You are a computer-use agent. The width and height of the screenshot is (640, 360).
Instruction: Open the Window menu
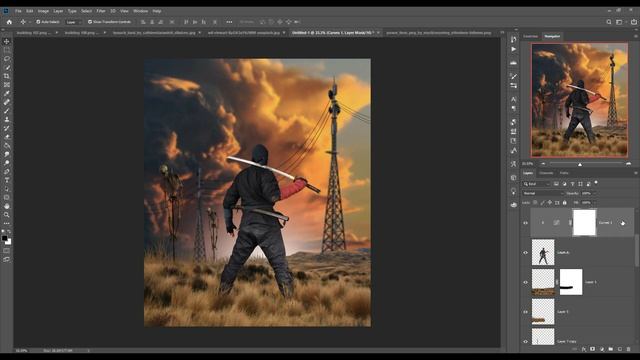click(140, 11)
